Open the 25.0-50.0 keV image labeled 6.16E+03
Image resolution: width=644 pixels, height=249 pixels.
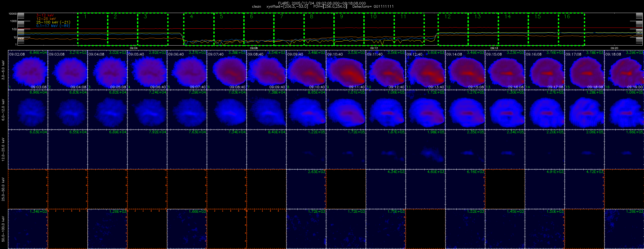click(465, 189)
